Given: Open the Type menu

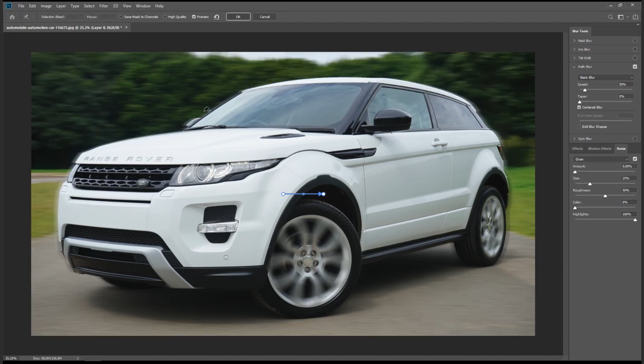Looking at the screenshot, I should (75, 6).
